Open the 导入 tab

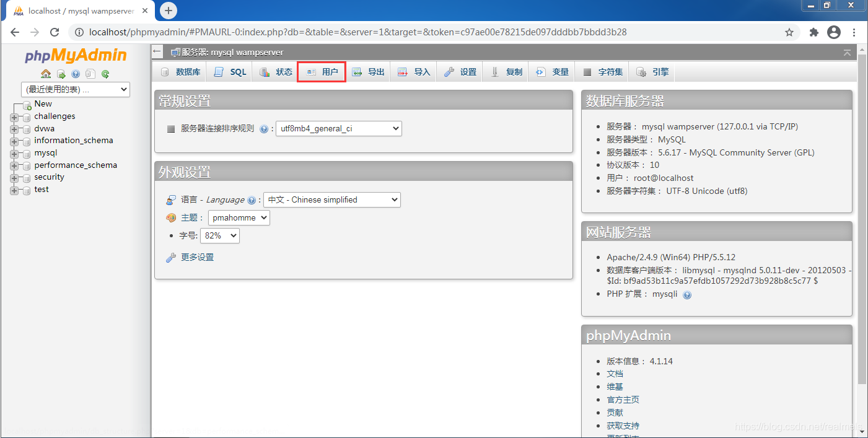[x=414, y=72]
